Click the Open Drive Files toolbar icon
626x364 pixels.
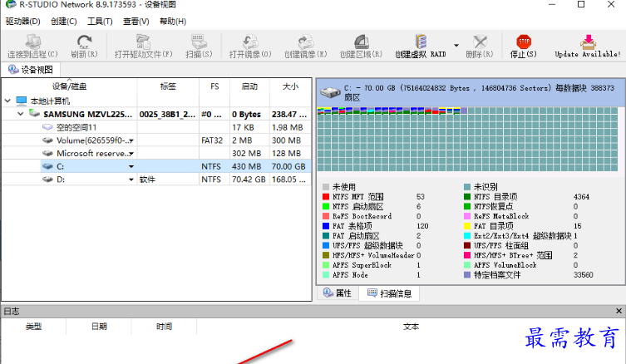[x=143, y=42]
